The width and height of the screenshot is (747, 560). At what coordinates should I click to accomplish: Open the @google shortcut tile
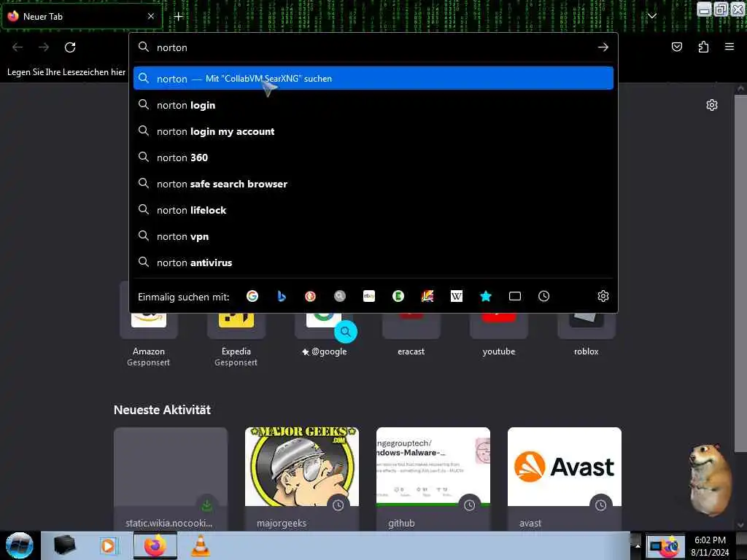(x=323, y=333)
